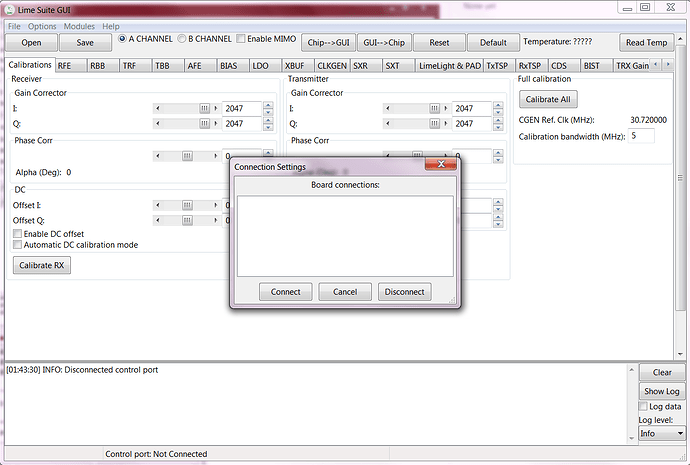Switch to the RFE tab
Screen dimensions: 690x465
(x=71, y=66)
